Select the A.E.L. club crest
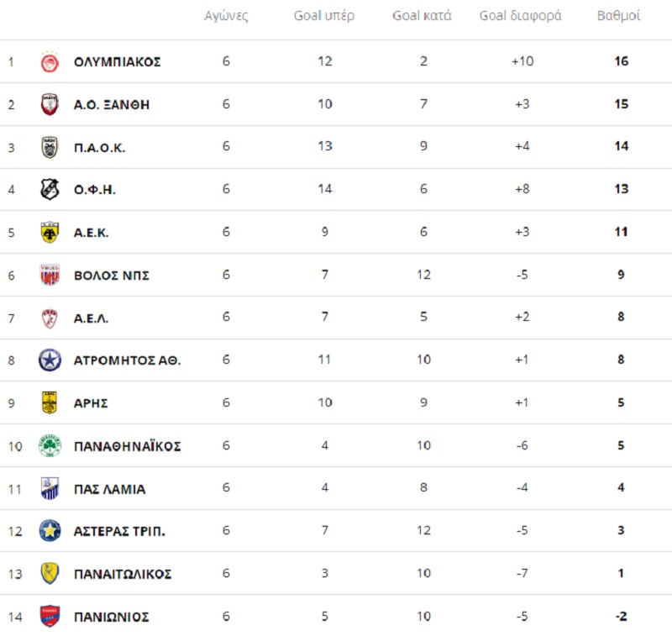 (x=50, y=318)
